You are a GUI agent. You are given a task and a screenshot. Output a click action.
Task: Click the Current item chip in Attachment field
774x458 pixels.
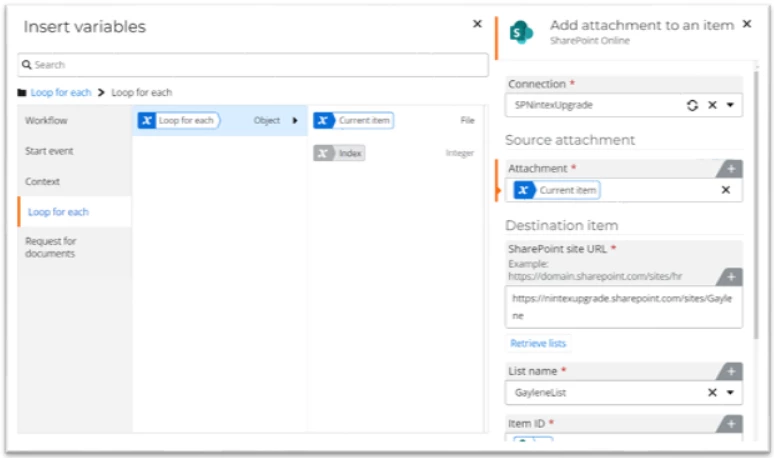557,190
